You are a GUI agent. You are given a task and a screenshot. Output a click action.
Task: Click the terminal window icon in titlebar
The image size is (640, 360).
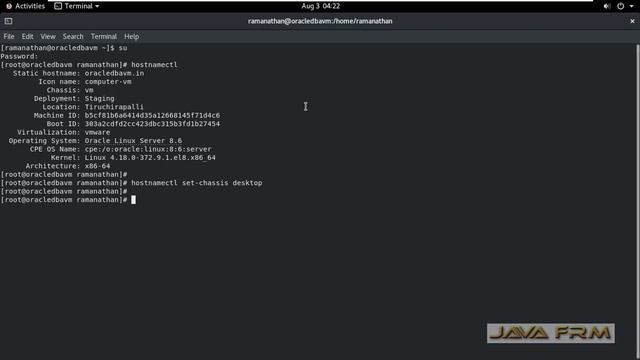[8, 21]
